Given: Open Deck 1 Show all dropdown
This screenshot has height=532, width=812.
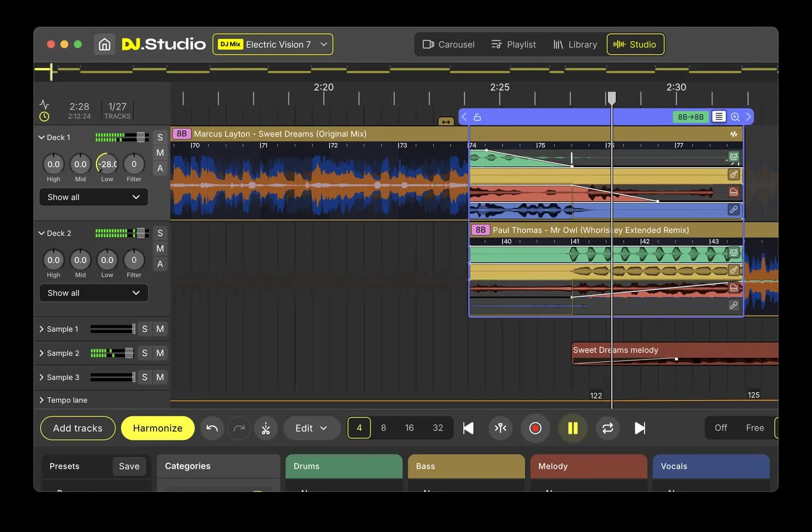Looking at the screenshot, I should click(93, 197).
